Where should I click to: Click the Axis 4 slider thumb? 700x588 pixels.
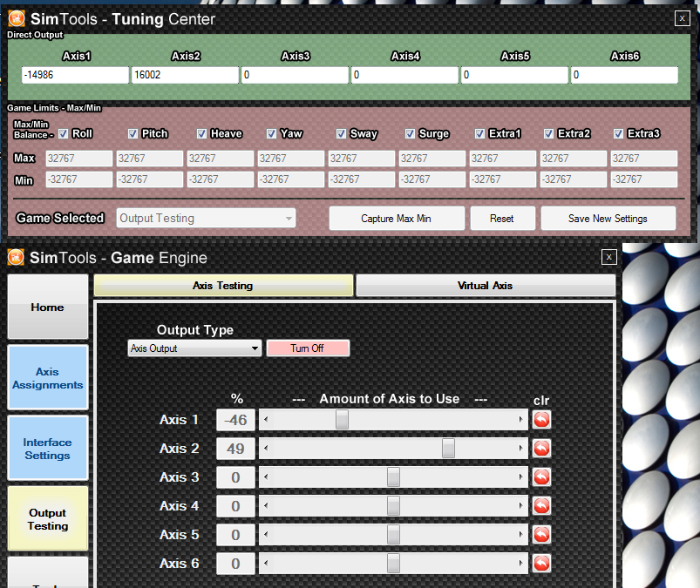tap(393, 506)
